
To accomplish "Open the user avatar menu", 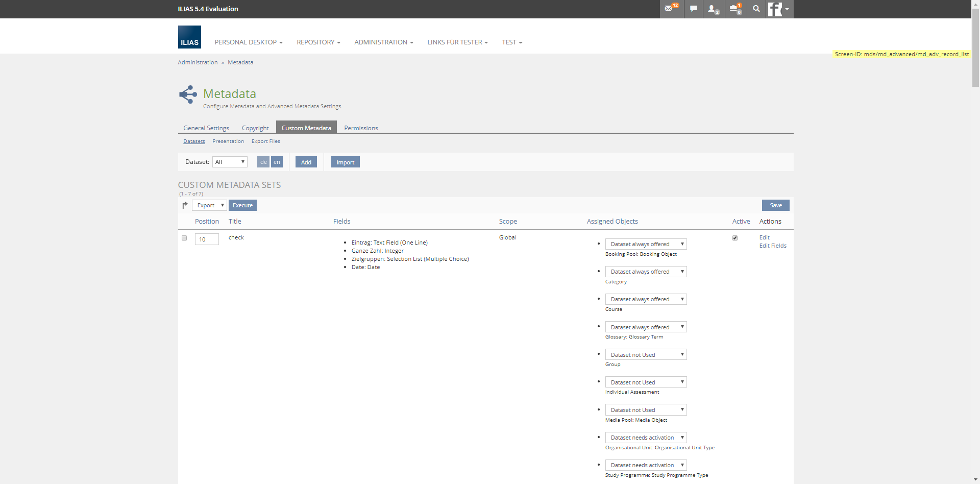I will point(779,9).
